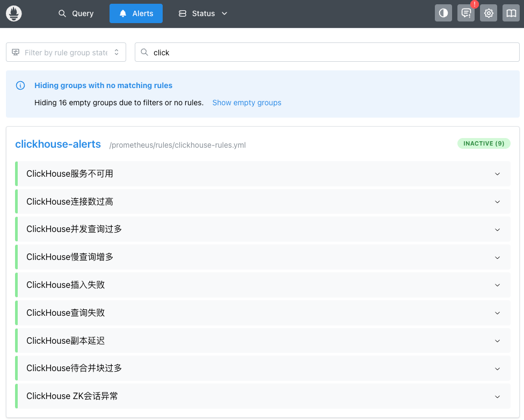Open the Query page

point(76,13)
